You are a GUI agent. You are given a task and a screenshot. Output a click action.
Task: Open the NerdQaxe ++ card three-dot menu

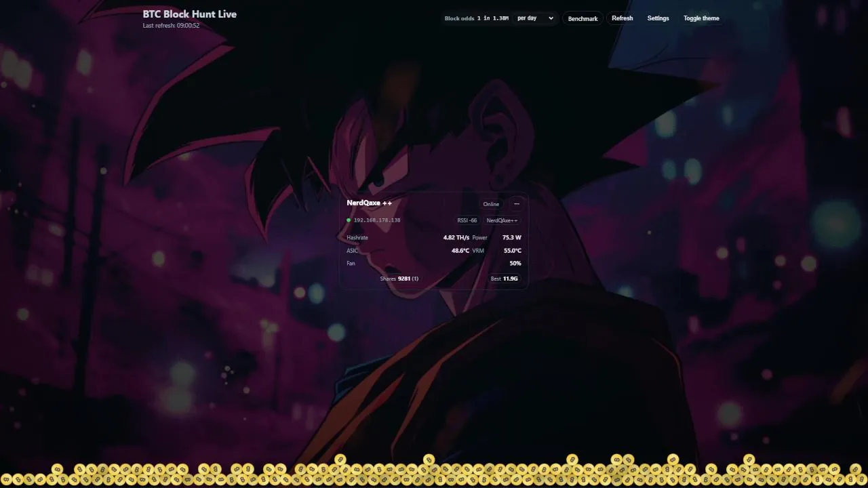click(x=517, y=204)
